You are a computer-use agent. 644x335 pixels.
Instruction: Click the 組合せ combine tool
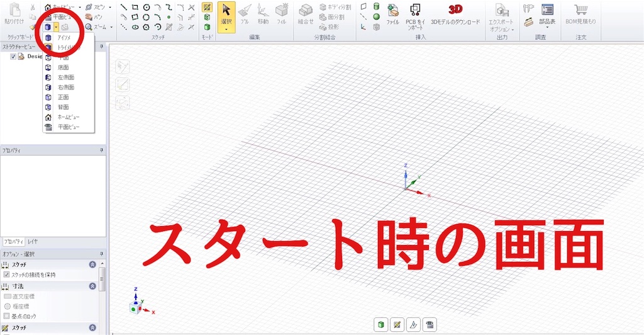point(306,14)
